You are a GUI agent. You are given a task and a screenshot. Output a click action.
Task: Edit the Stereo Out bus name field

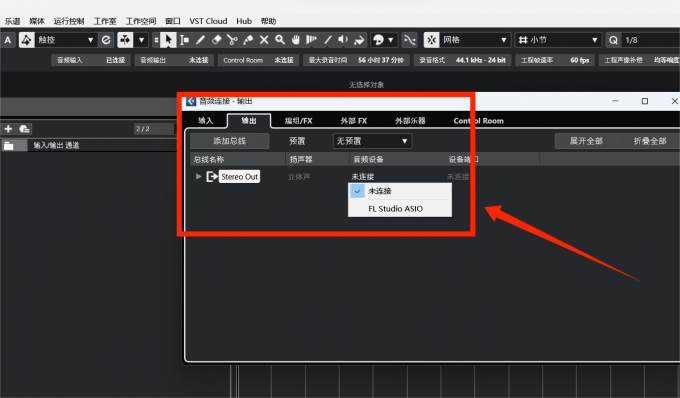pos(239,176)
